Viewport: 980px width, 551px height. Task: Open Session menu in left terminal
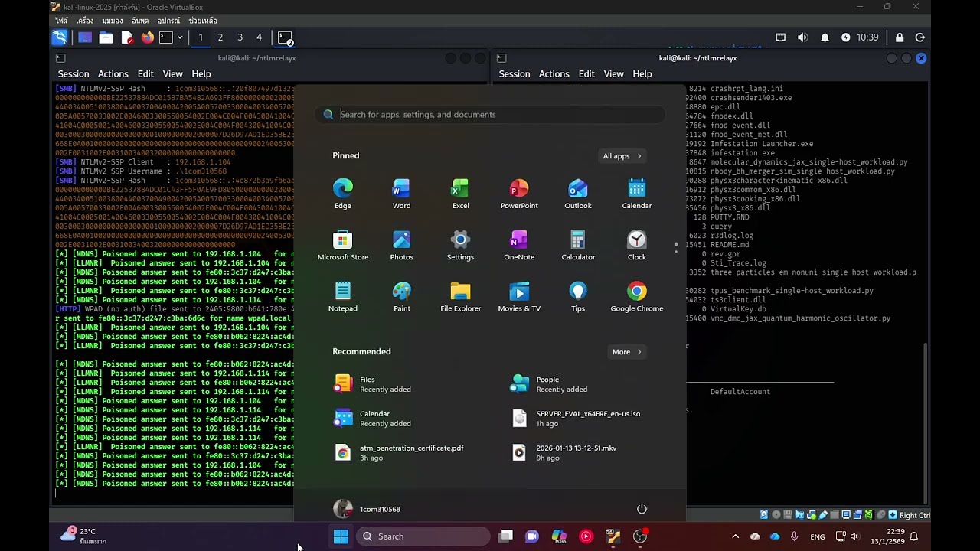pyautogui.click(x=73, y=74)
